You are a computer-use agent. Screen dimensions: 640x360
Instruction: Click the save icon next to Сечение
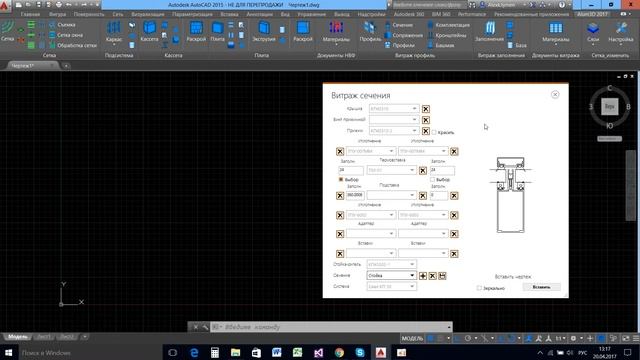(x=442, y=276)
